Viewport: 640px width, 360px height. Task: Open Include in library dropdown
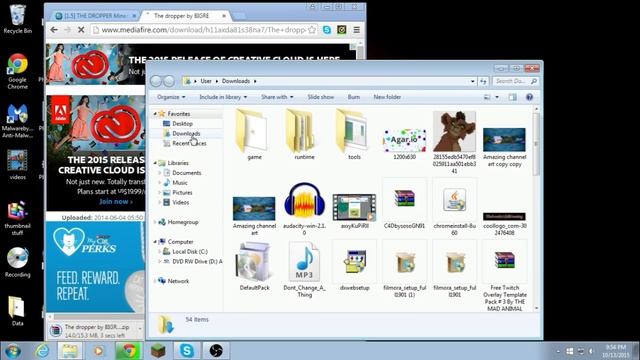[223, 97]
